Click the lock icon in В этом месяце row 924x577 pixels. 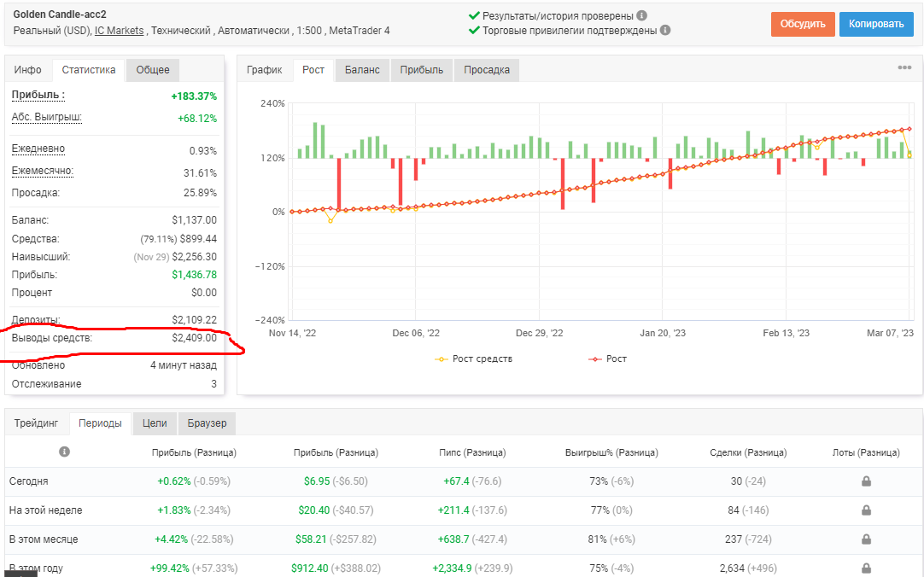coord(866,539)
